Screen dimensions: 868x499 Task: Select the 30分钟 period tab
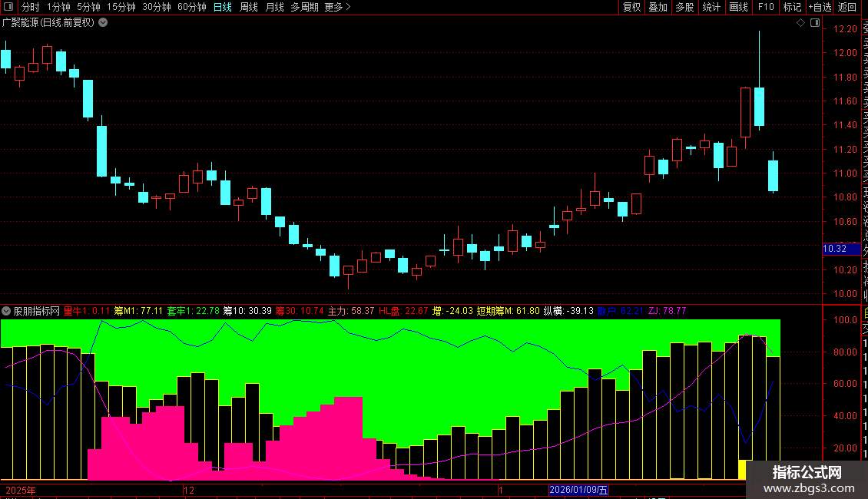pyautogui.click(x=157, y=7)
